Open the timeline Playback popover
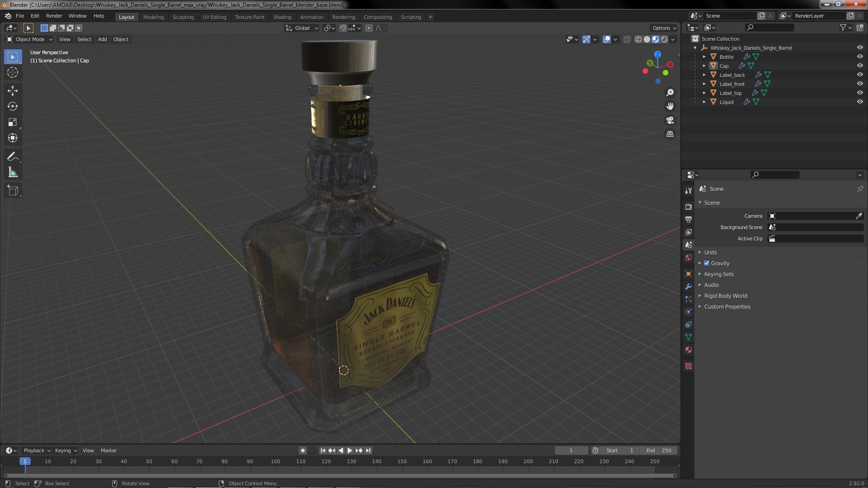 37,450
